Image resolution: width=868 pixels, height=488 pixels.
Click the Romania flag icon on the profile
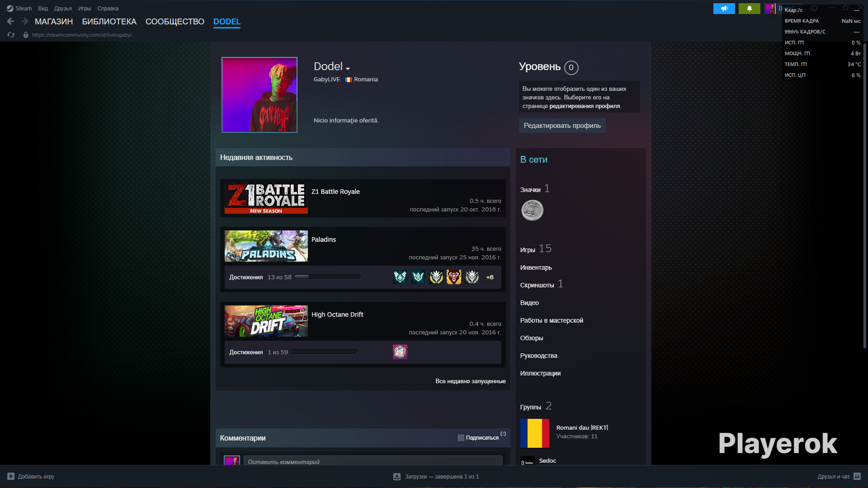[349, 80]
